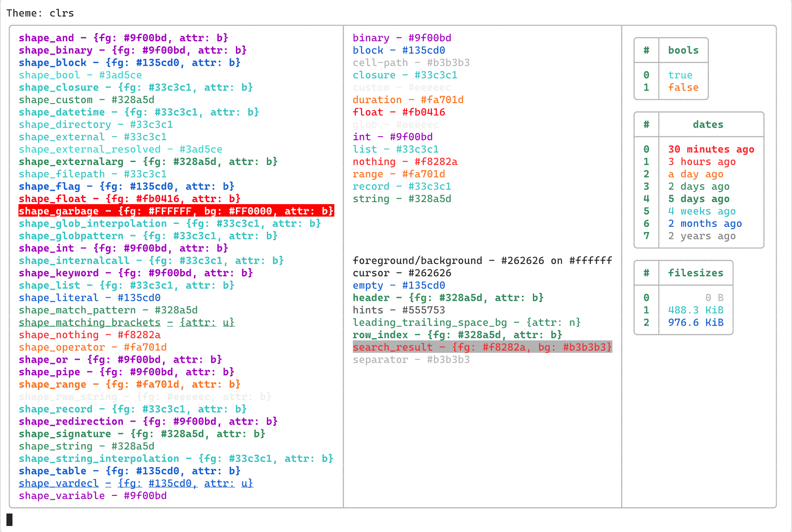The image size is (792, 532).
Task: Click the 'Theme: clrs' title text
Action: 40,13
